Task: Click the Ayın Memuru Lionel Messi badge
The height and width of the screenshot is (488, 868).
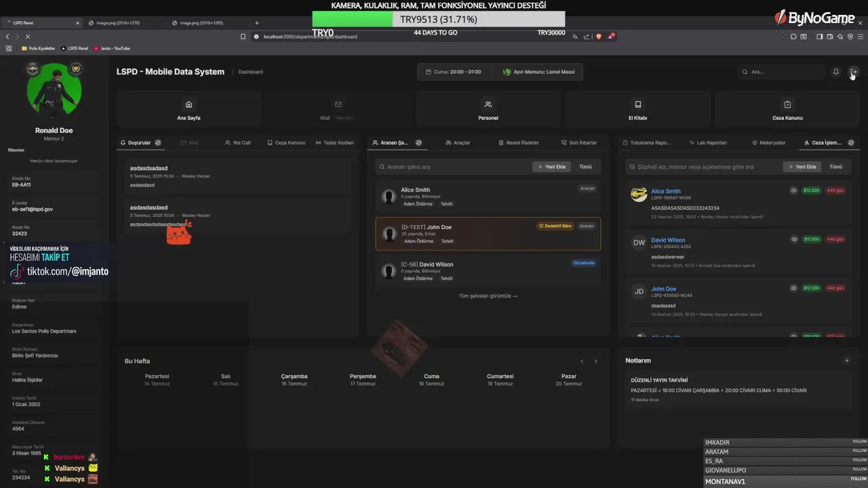Action: pyautogui.click(x=540, y=72)
